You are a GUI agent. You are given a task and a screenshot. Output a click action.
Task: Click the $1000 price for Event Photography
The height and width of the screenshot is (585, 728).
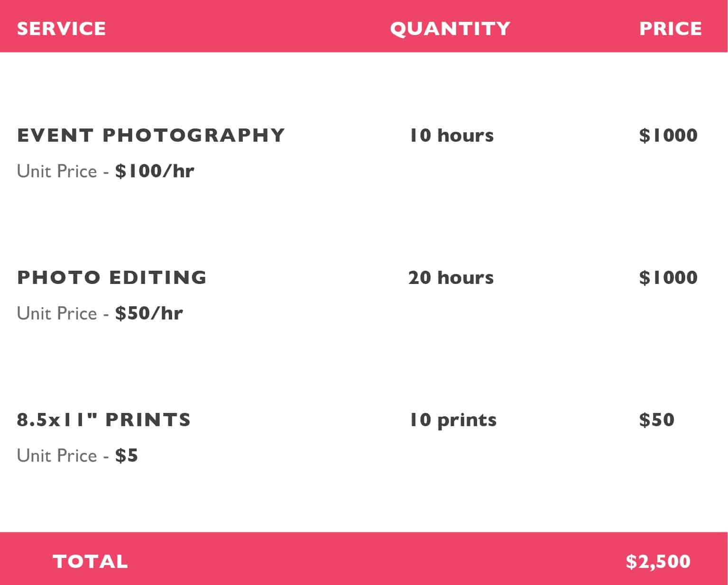coord(668,135)
